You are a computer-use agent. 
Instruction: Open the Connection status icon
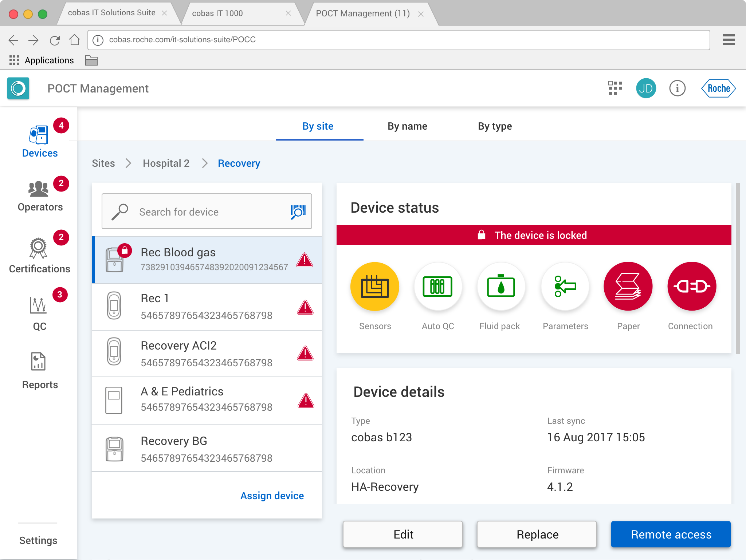(x=691, y=287)
